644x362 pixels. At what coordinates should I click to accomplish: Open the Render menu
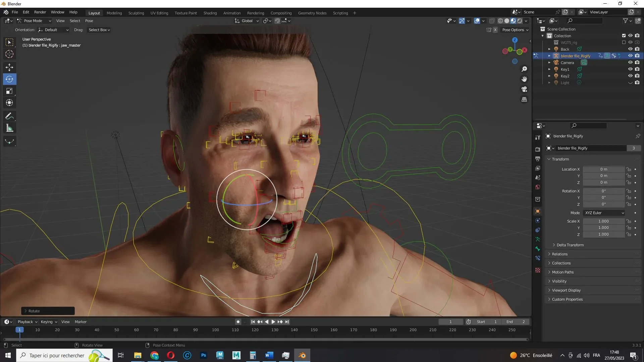pos(40,12)
